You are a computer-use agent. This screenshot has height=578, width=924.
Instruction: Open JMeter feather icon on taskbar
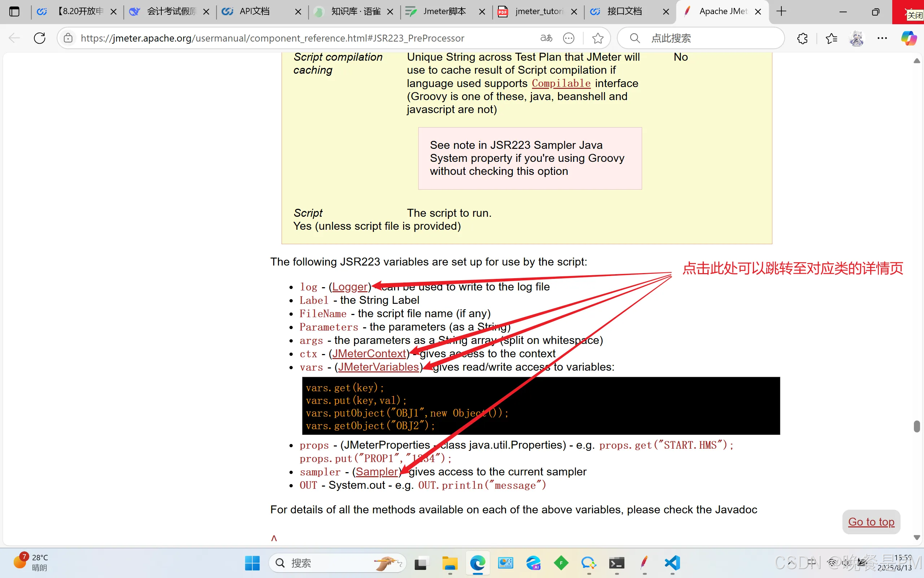(x=645, y=563)
